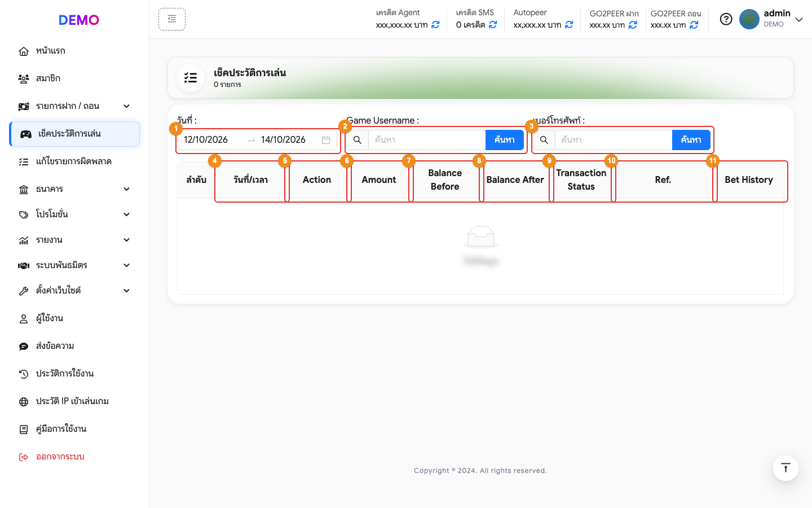Focus the phone number search input
Viewport: 812px width, 508px height.
point(614,140)
